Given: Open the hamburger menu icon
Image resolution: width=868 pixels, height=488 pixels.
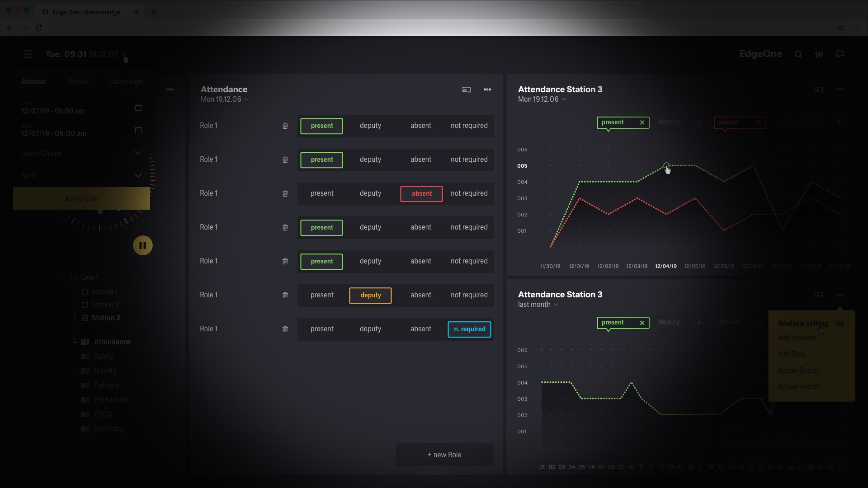Looking at the screenshot, I should coord(28,54).
